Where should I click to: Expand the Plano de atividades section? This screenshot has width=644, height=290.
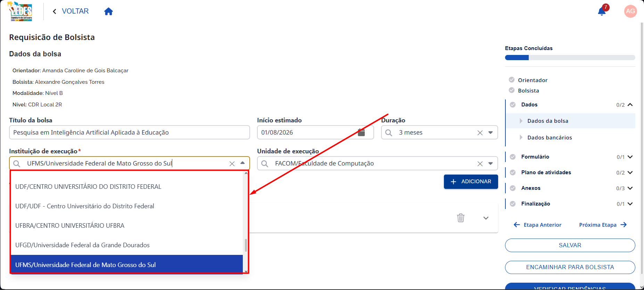630,172
